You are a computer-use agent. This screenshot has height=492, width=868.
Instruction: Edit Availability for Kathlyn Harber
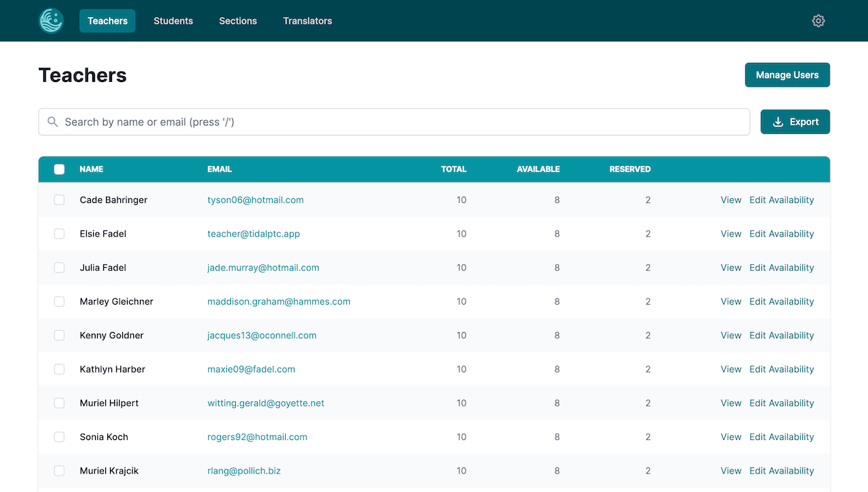[781, 369]
